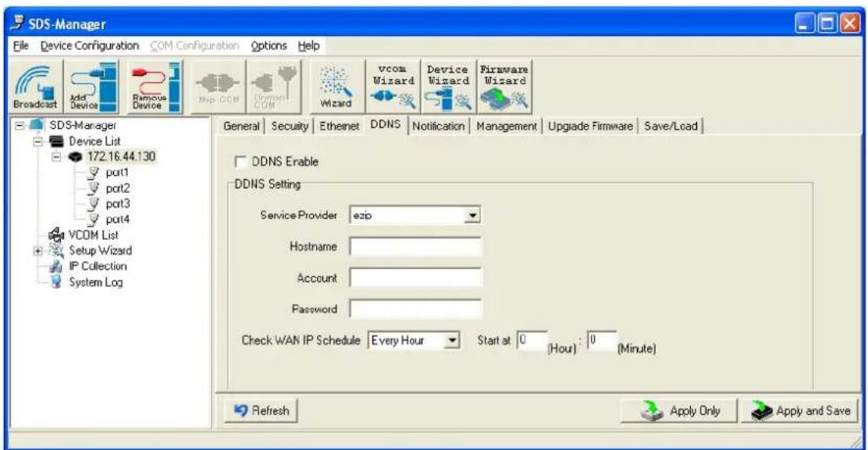Switch to the Notification tab
Viewport: 868px width, 450px height.
click(x=439, y=127)
